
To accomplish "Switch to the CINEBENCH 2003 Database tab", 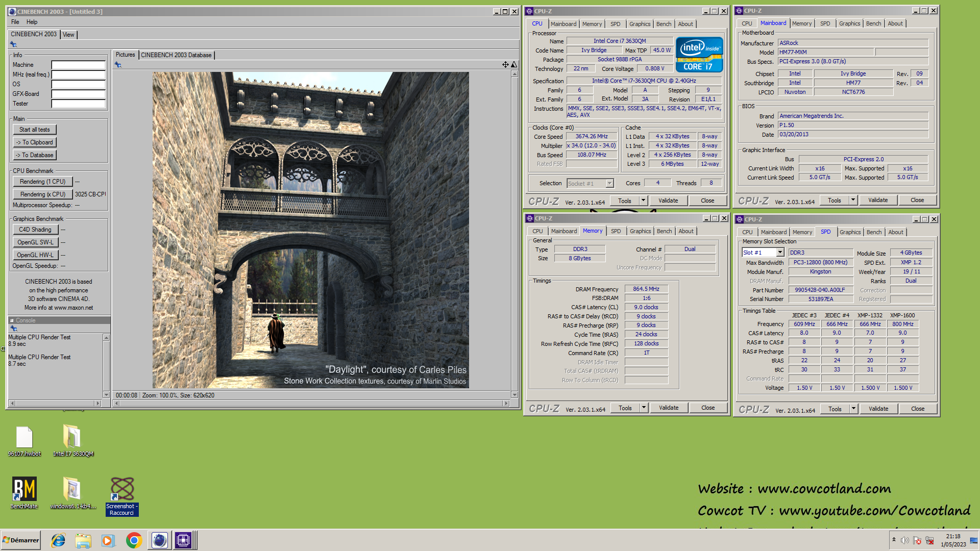I will pos(176,55).
